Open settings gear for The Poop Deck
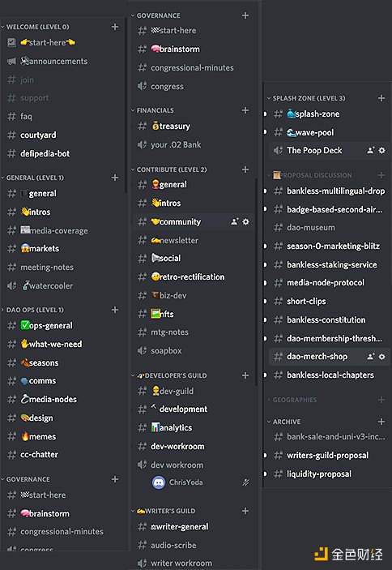This screenshot has height=570, width=392. 381,150
